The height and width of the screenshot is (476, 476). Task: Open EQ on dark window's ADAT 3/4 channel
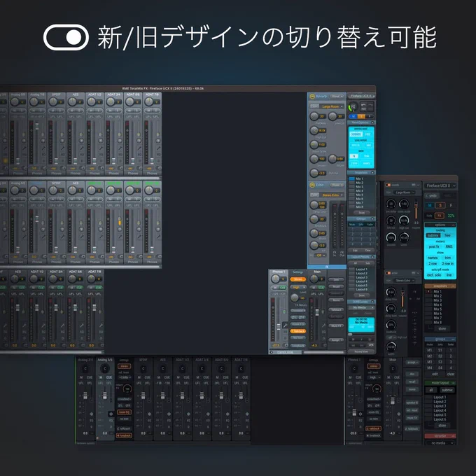click(x=209, y=421)
